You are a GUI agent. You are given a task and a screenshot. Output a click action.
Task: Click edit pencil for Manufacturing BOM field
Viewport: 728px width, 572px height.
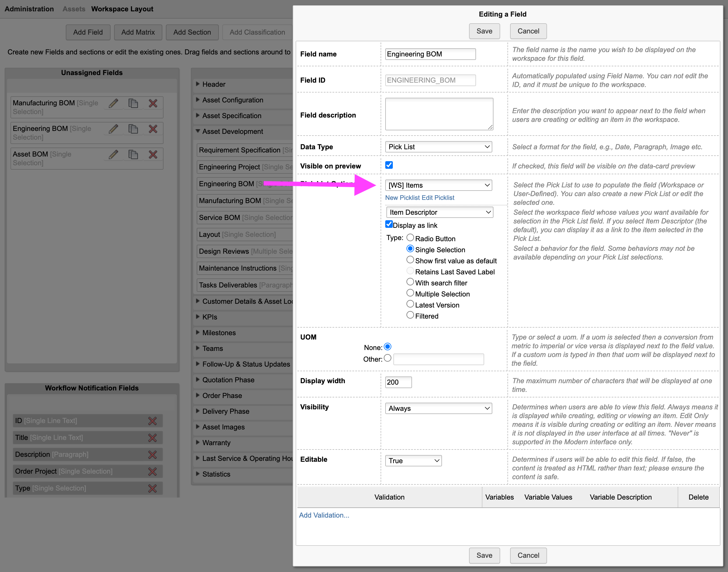coord(113,103)
